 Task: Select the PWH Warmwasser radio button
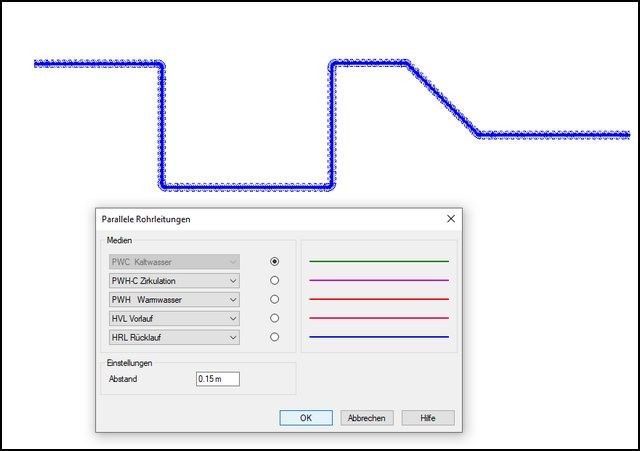point(274,299)
